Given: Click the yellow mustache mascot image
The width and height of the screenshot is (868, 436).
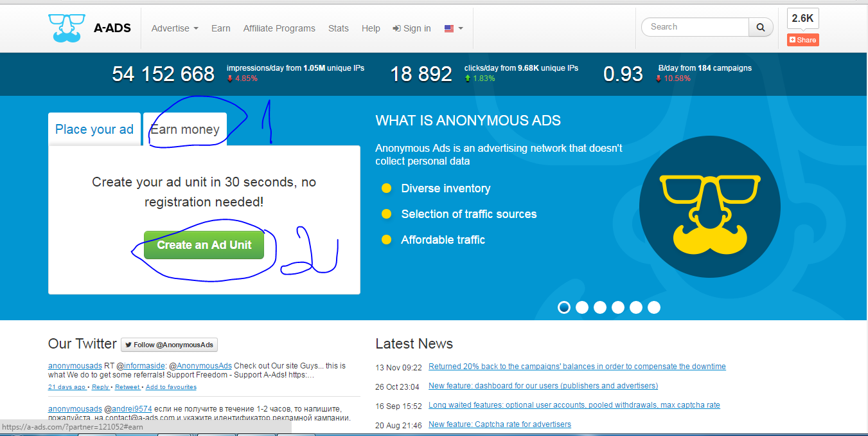Looking at the screenshot, I should pos(710,207).
